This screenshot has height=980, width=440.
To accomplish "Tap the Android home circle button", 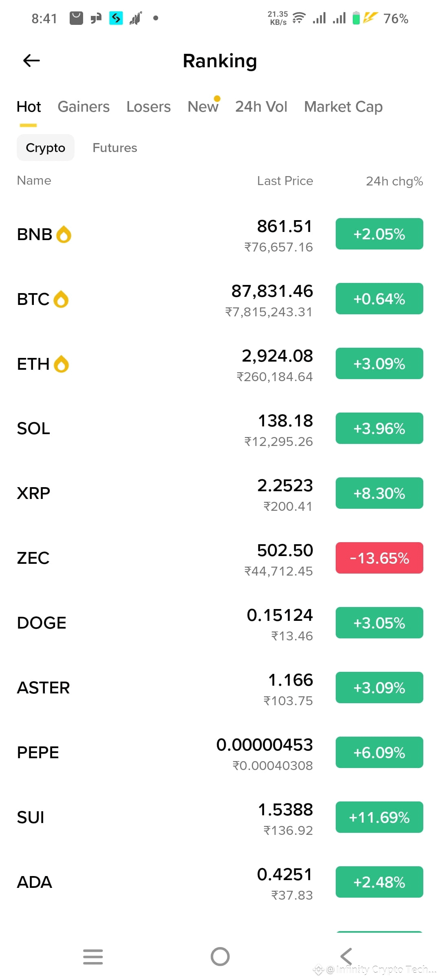I will 220,956.
